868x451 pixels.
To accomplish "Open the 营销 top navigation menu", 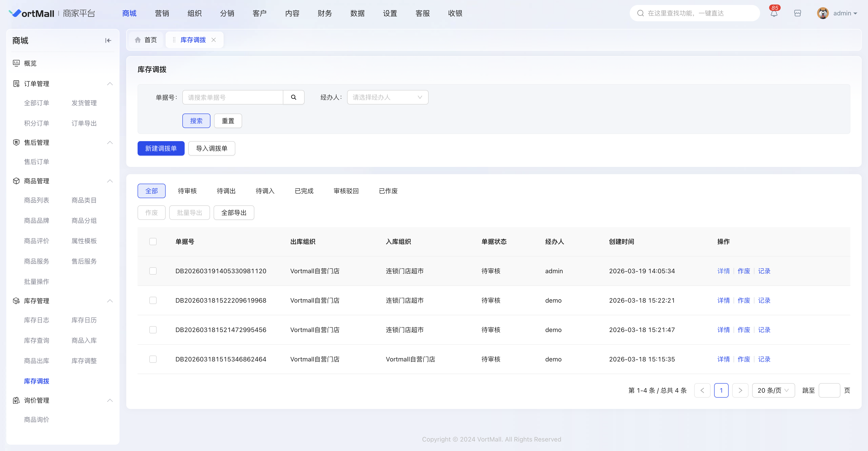I will click(x=162, y=14).
